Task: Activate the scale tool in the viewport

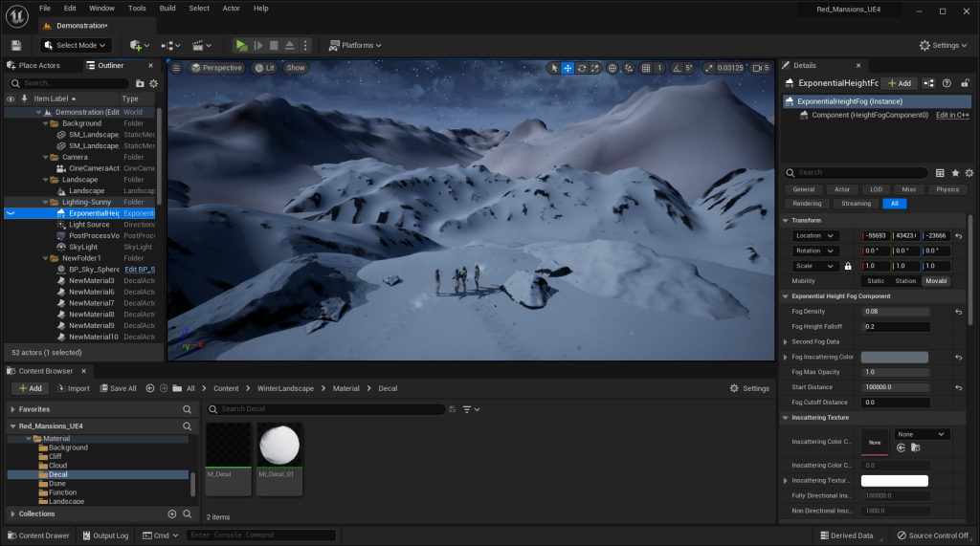Action: [x=595, y=68]
